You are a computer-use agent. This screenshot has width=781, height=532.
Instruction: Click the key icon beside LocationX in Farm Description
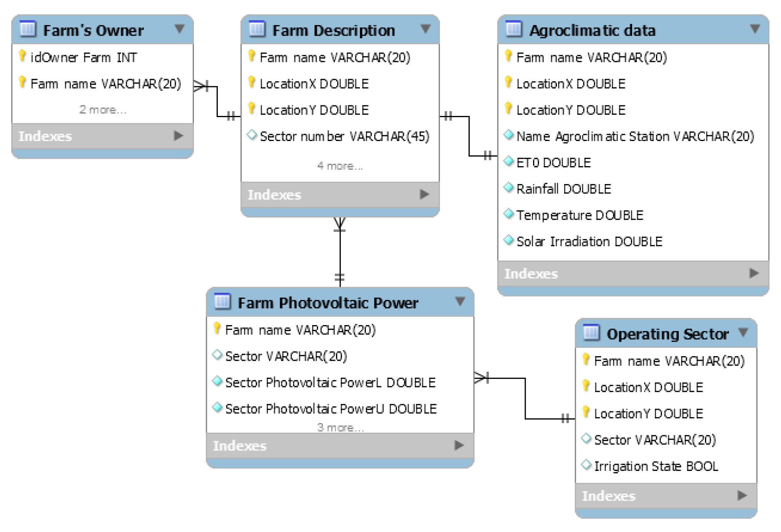click(x=252, y=82)
